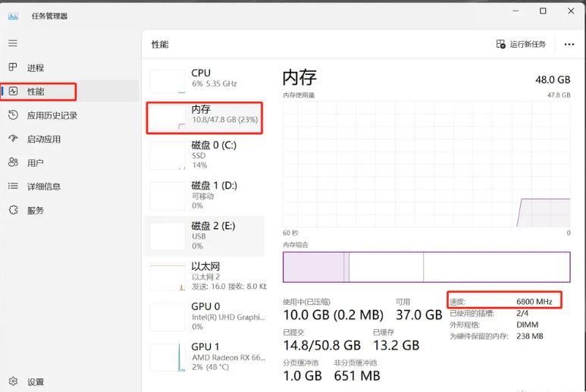Select the 进程 processes icon

pyautogui.click(x=13, y=67)
